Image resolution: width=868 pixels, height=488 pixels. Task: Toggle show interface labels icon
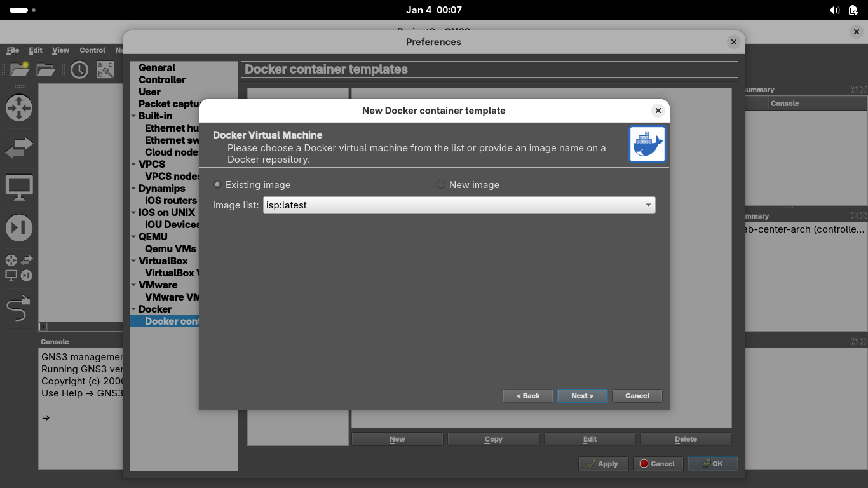pyautogui.click(x=105, y=69)
